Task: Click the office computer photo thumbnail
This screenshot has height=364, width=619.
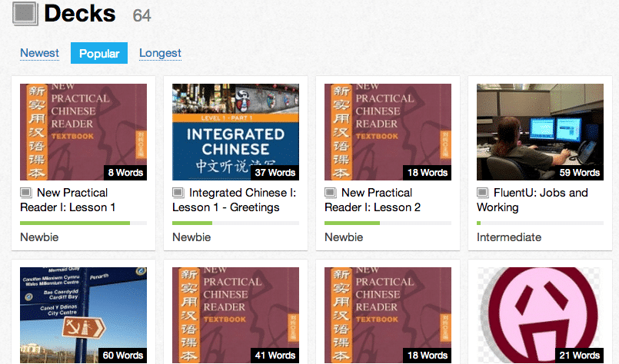Action: click(540, 132)
